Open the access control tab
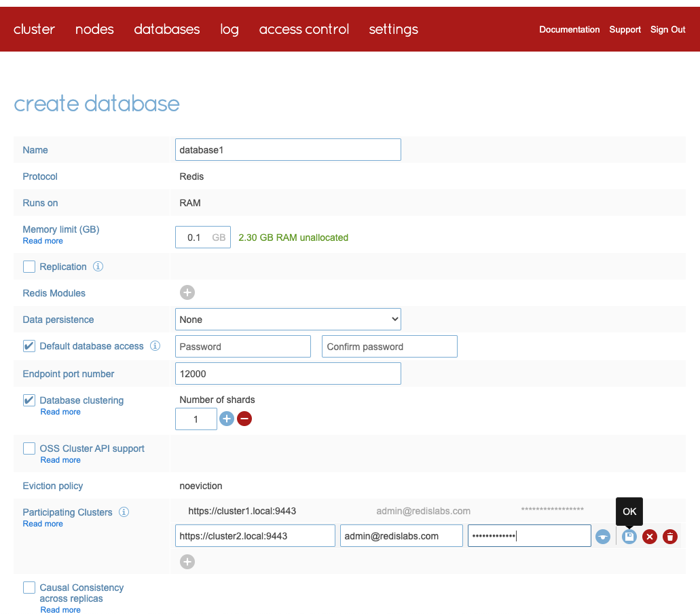Screen dimensions: 700x614 [303, 29]
